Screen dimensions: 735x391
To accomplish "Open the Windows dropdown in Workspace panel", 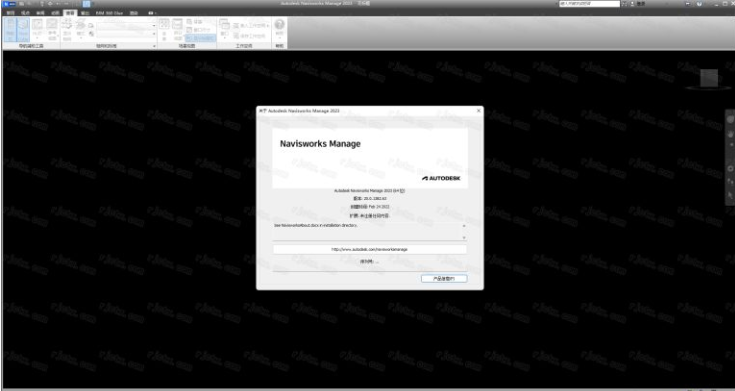I will coord(225,29).
